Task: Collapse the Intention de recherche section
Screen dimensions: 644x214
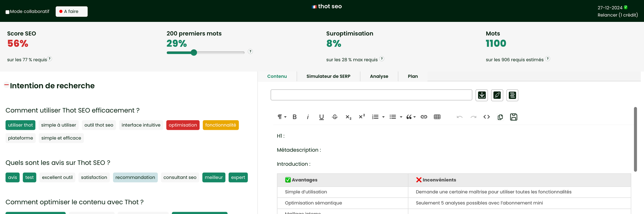Action: (x=6, y=85)
